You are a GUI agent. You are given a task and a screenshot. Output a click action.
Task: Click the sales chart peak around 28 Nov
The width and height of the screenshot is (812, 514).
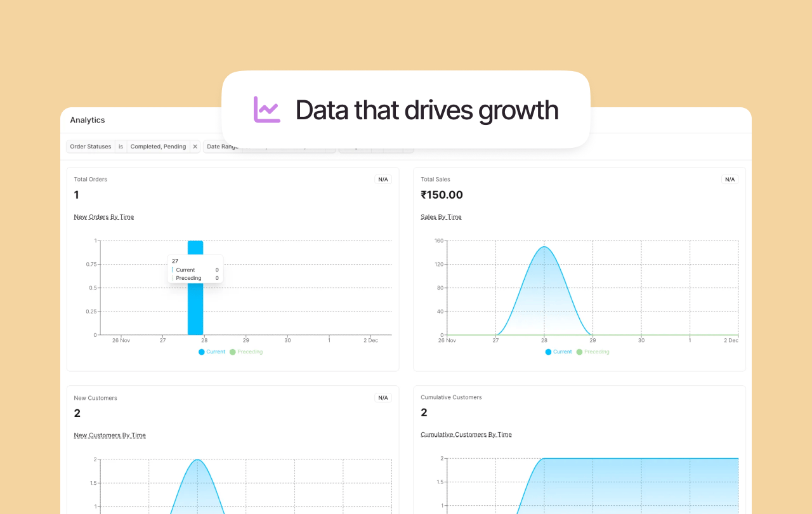click(544, 247)
